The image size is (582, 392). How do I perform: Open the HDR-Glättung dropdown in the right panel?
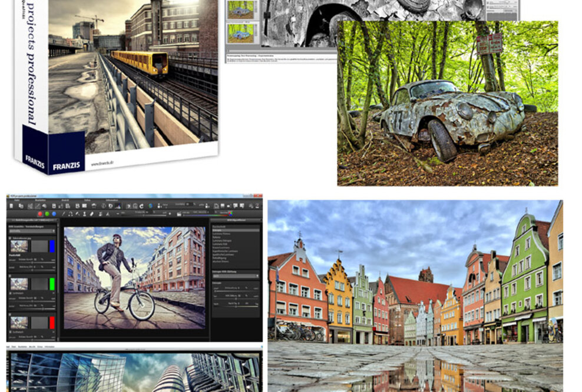coord(236,275)
